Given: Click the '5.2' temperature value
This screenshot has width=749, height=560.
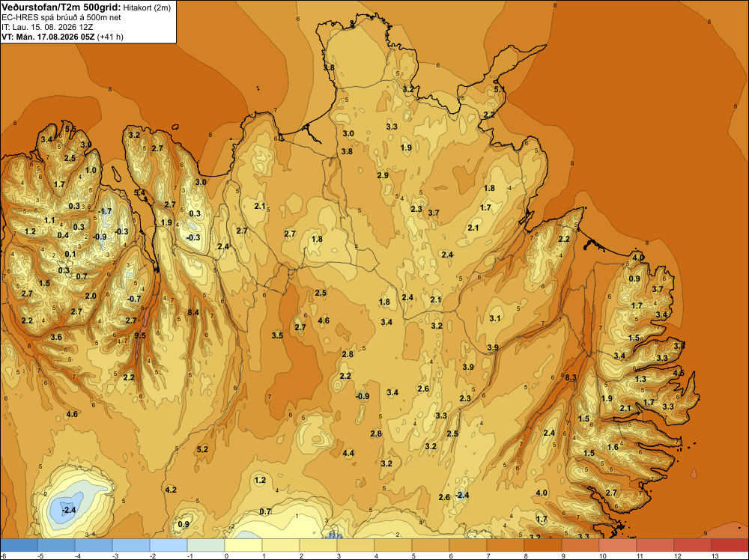Looking at the screenshot, I should coord(202,449).
